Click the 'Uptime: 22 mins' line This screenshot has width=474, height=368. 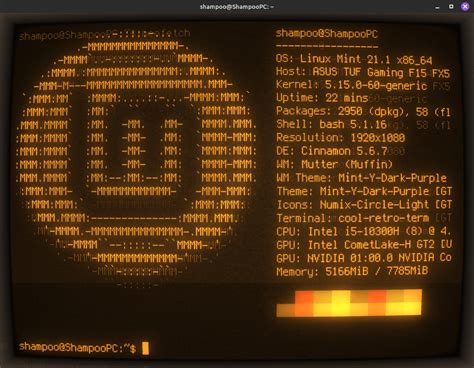(322, 98)
